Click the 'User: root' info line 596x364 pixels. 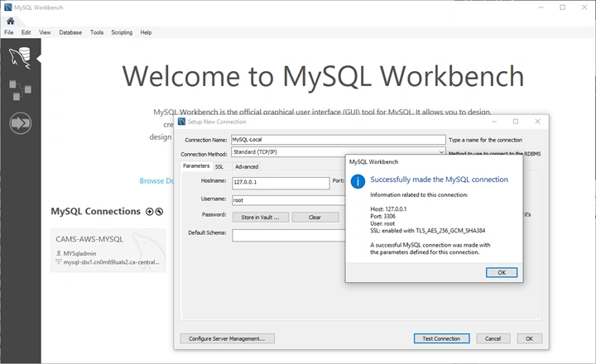tap(382, 223)
